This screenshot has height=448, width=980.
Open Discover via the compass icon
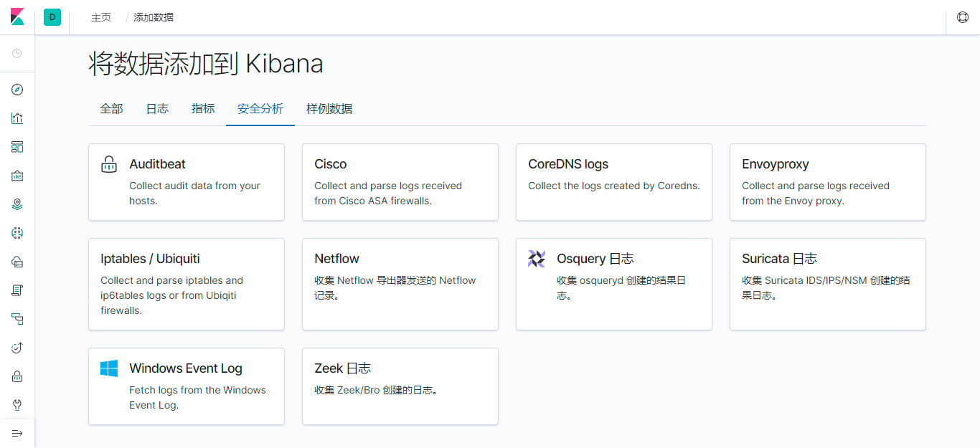pos(18,90)
